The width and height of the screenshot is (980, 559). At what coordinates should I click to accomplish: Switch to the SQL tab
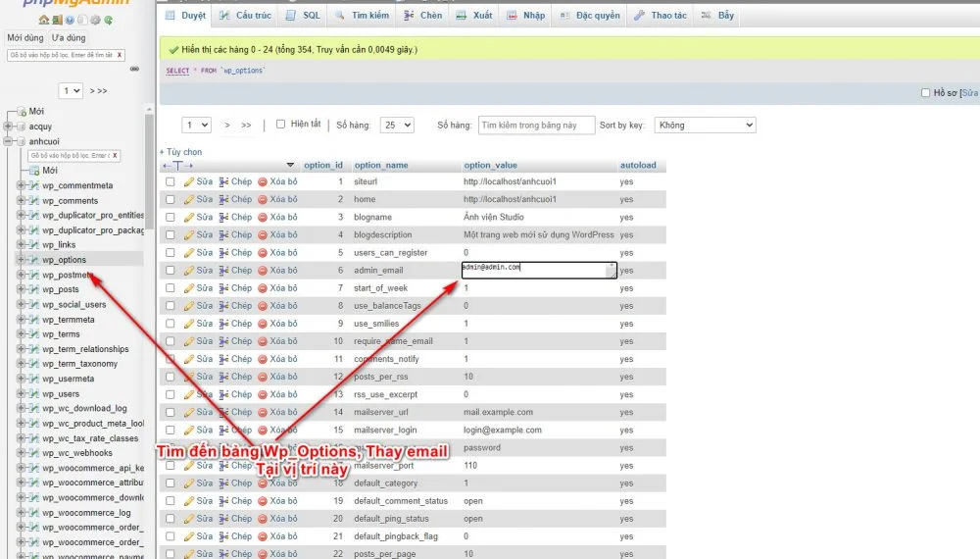(x=304, y=16)
